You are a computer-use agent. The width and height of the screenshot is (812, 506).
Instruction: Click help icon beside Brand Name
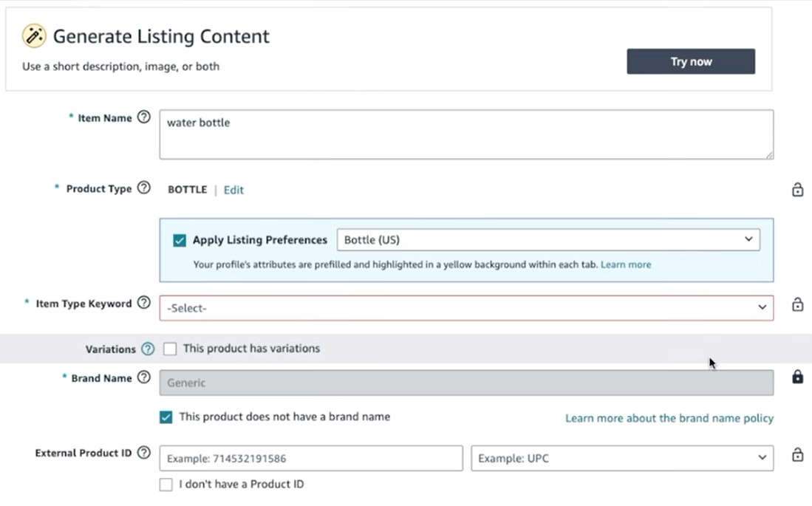[x=144, y=377]
